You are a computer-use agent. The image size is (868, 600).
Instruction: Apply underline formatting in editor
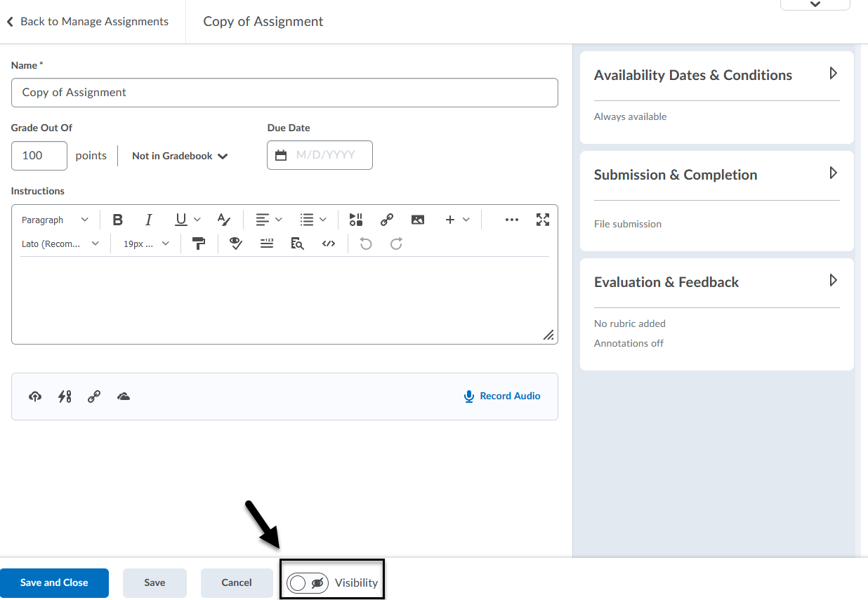pos(180,220)
